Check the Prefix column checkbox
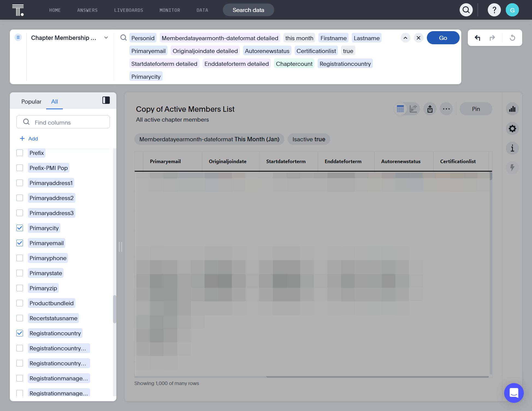The width and height of the screenshot is (532, 411). click(20, 153)
